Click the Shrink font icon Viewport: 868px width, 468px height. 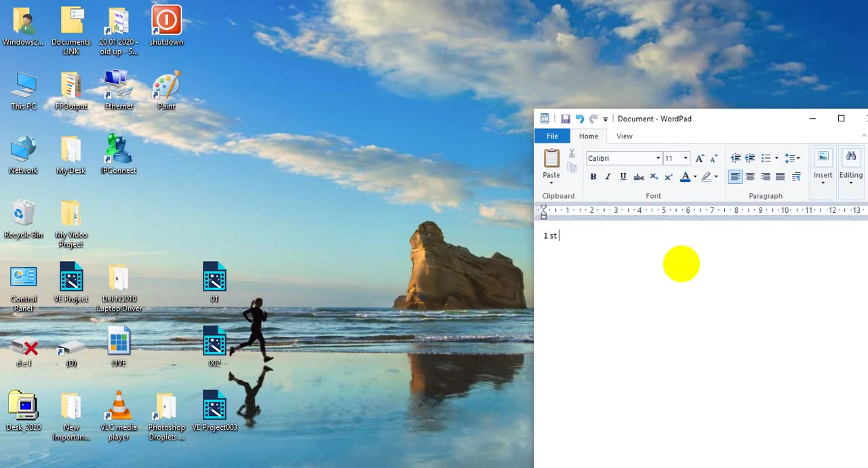713,158
